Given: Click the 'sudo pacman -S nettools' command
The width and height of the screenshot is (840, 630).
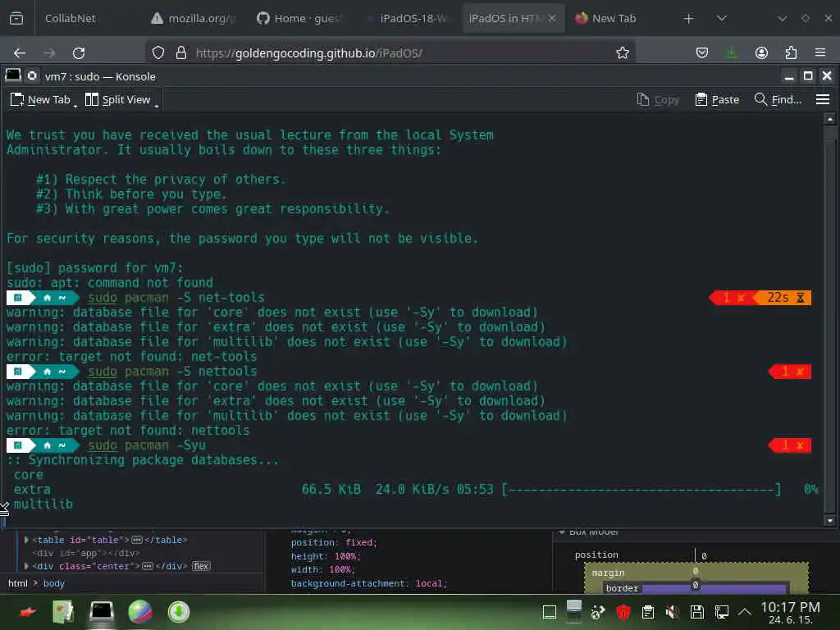Looking at the screenshot, I should 172,372.
